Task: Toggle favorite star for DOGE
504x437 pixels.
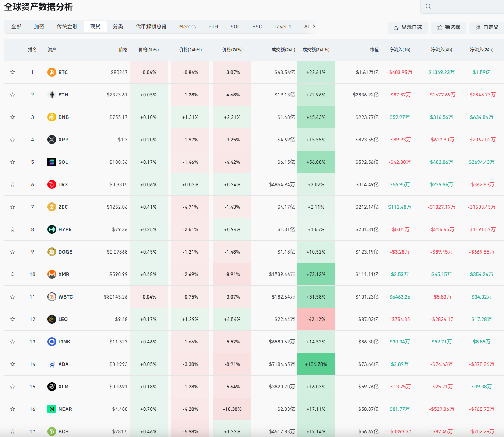Action: click(13, 252)
